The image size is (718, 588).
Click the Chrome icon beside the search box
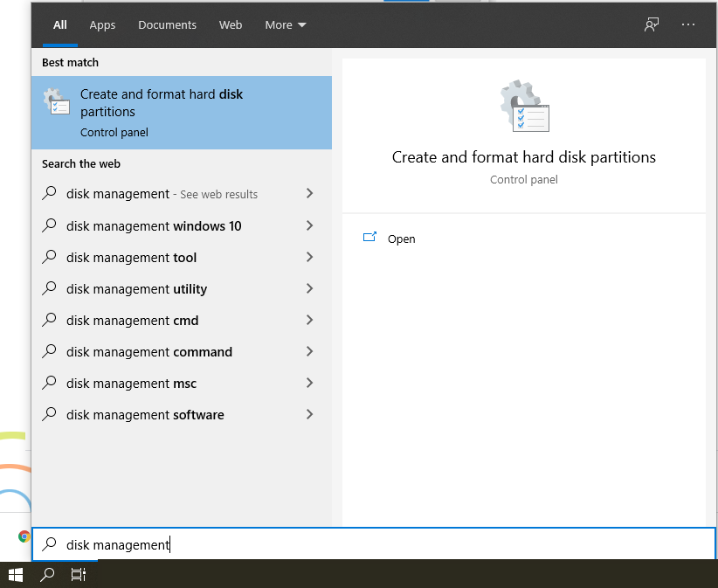click(x=24, y=536)
